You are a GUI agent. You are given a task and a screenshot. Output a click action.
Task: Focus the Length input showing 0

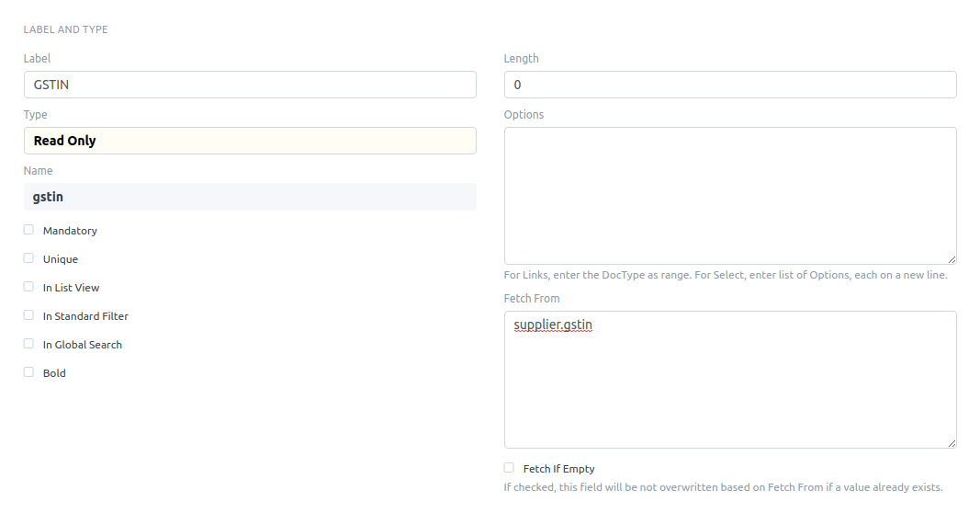click(730, 85)
